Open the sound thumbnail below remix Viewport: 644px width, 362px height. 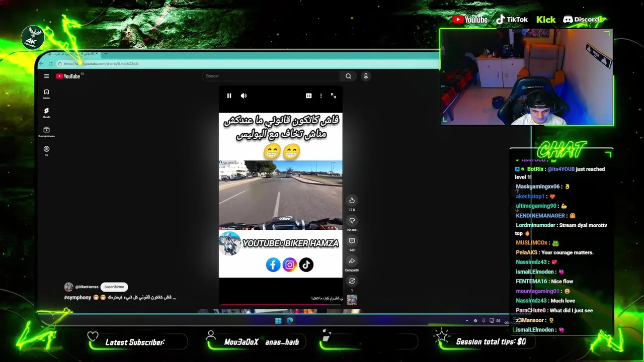pyautogui.click(x=352, y=300)
